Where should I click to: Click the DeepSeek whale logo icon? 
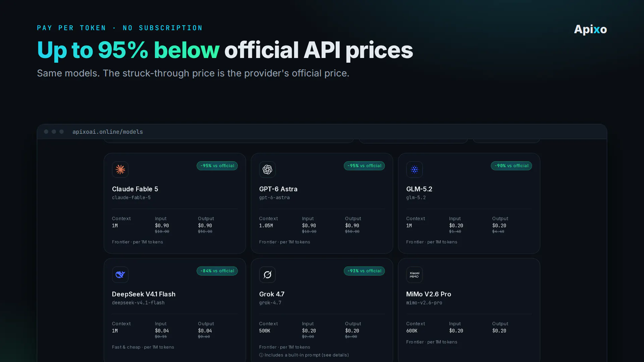click(x=120, y=275)
